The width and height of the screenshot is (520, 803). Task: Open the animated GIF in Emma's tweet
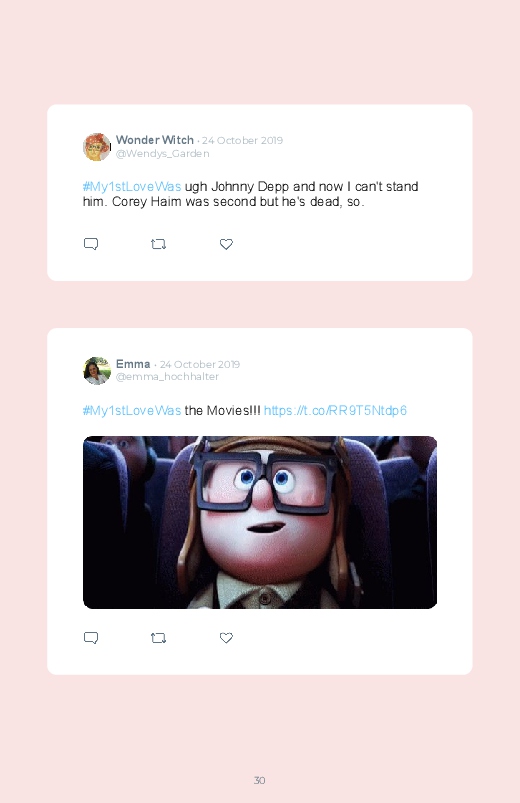click(x=260, y=522)
